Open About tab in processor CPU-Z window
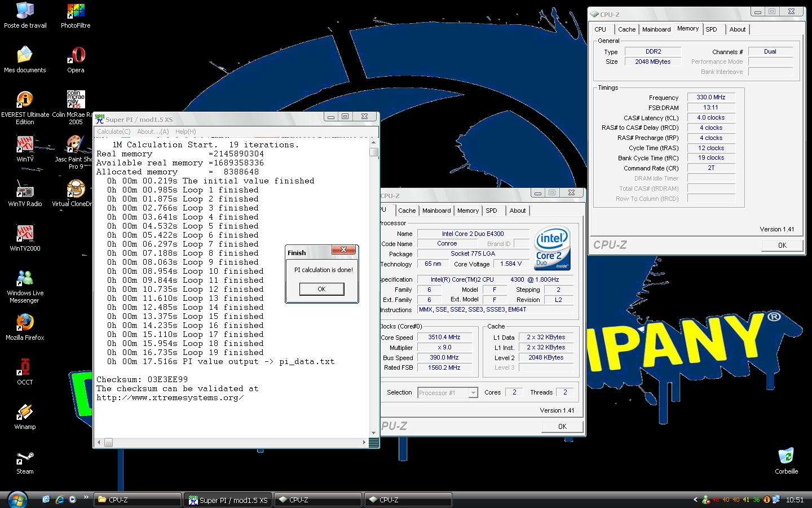 pyautogui.click(x=518, y=211)
